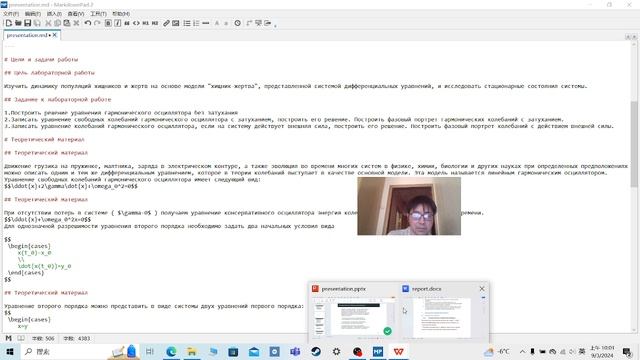Paste from clipboard using the toolbar icon
Screen dimensions: 640x360
point(67,23)
